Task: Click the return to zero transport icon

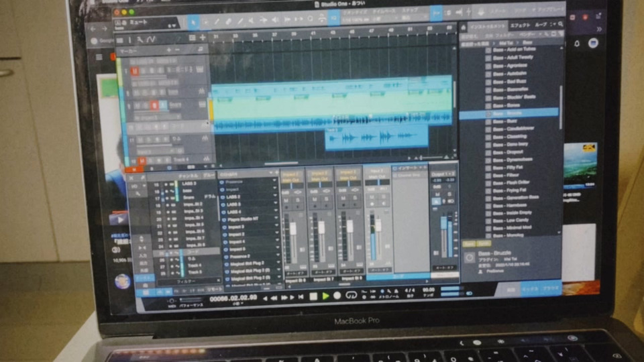Action: tap(301, 297)
